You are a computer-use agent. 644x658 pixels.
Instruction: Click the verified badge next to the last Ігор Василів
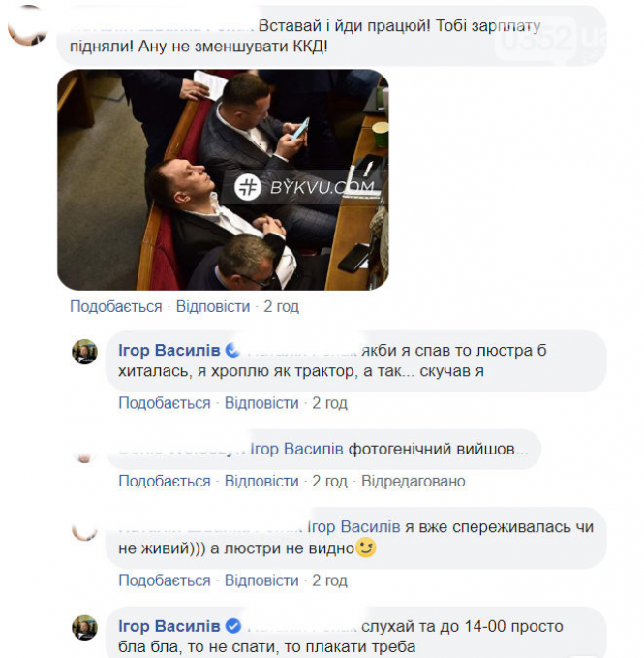(233, 626)
